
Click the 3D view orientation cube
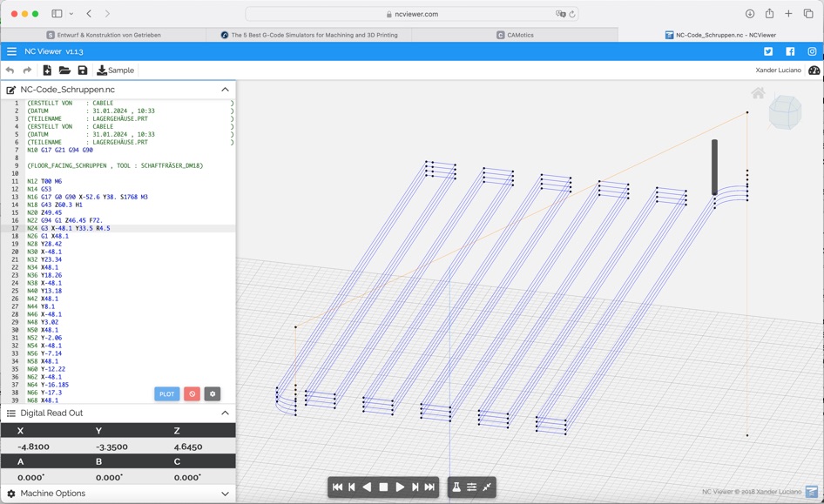(785, 112)
